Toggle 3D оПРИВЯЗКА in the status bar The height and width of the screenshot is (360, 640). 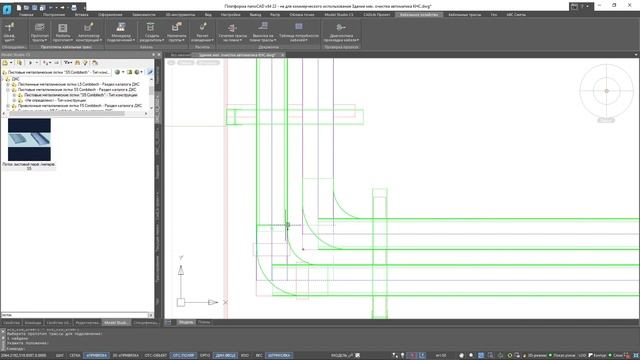pyautogui.click(x=126, y=356)
